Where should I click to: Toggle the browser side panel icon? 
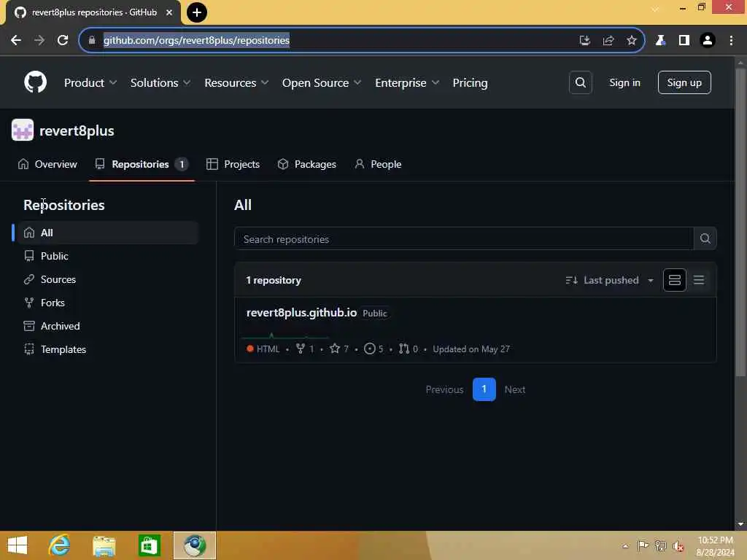(684, 41)
